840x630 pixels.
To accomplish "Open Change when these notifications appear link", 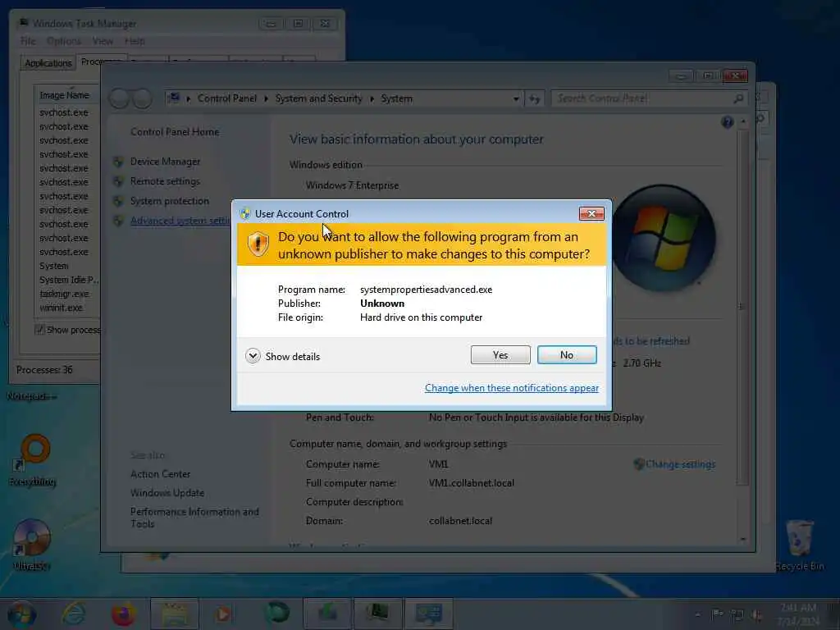I will pyautogui.click(x=512, y=388).
